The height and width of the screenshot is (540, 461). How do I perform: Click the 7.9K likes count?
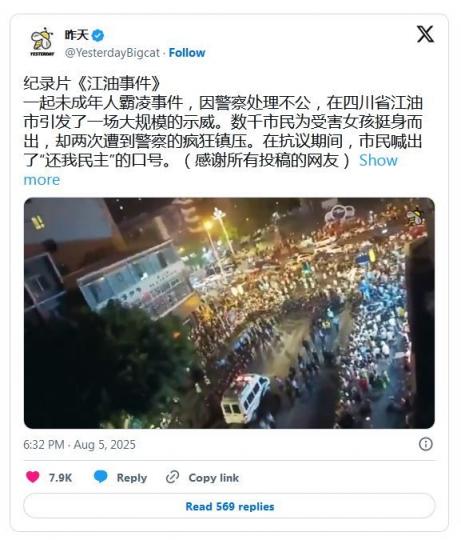pyautogui.click(x=60, y=477)
